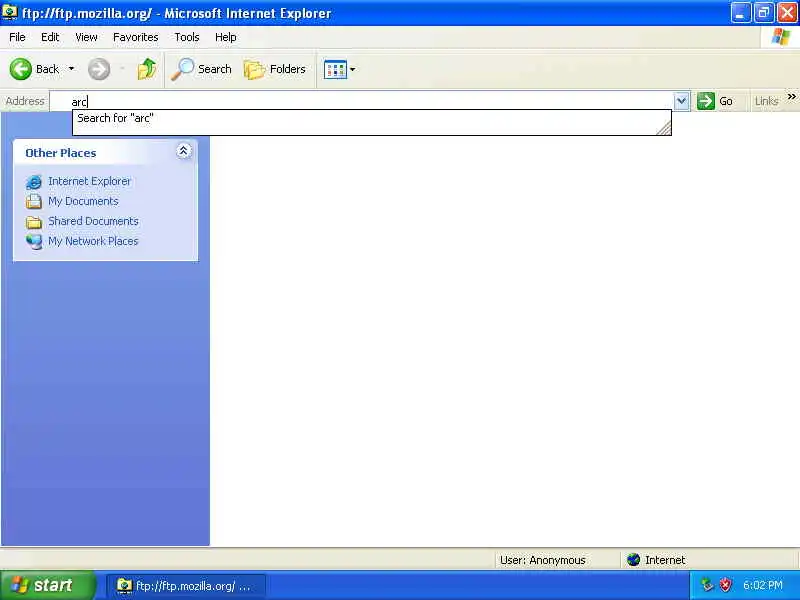800x600 pixels.
Task: Open the Help menu
Action: click(x=226, y=37)
